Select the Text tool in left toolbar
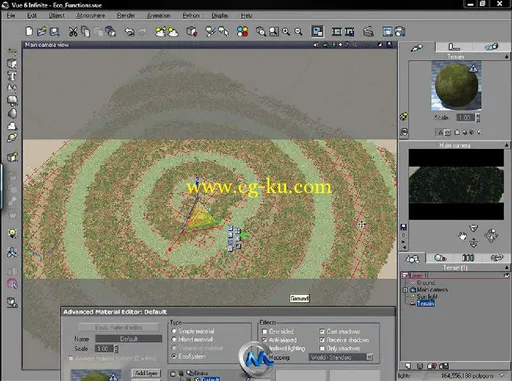This screenshot has height=381, width=512. pyautogui.click(x=12, y=76)
